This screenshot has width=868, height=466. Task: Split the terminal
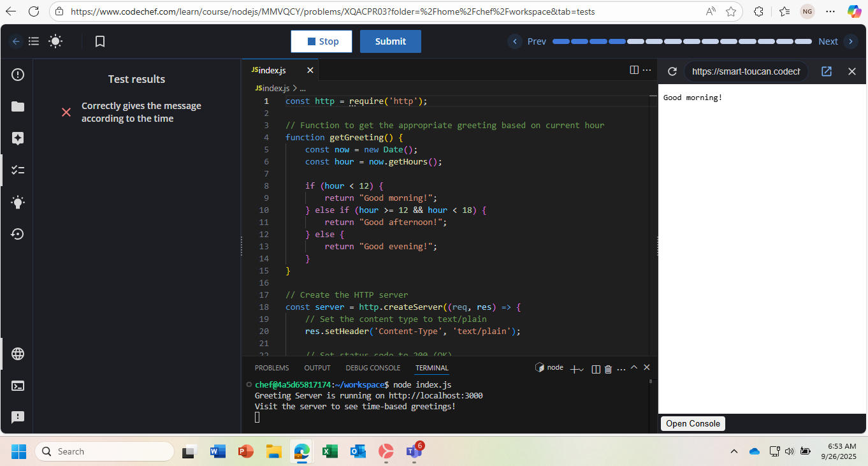(x=596, y=368)
